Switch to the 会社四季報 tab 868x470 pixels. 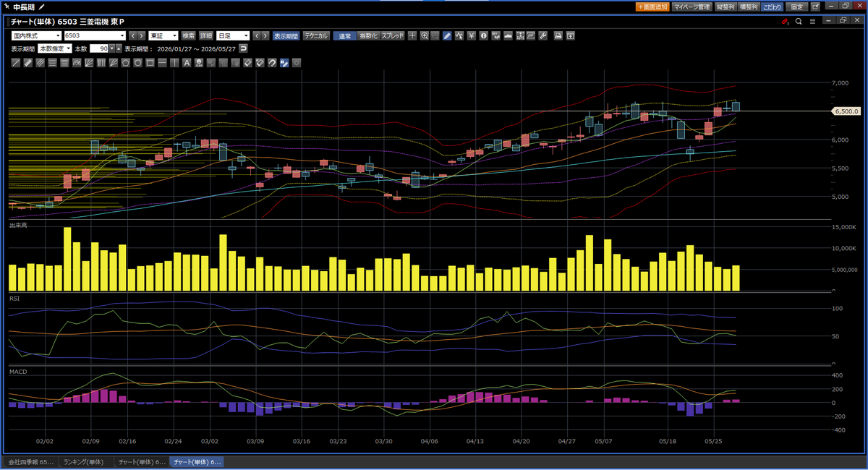point(30,461)
